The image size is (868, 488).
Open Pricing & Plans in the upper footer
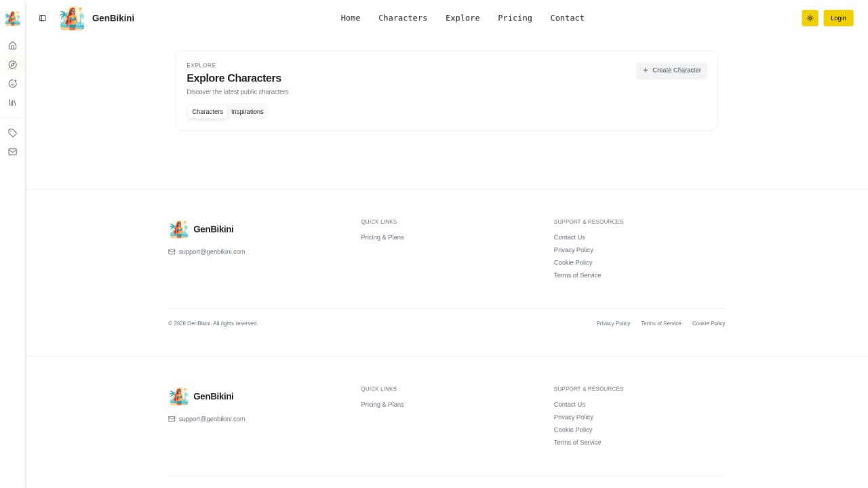(382, 237)
